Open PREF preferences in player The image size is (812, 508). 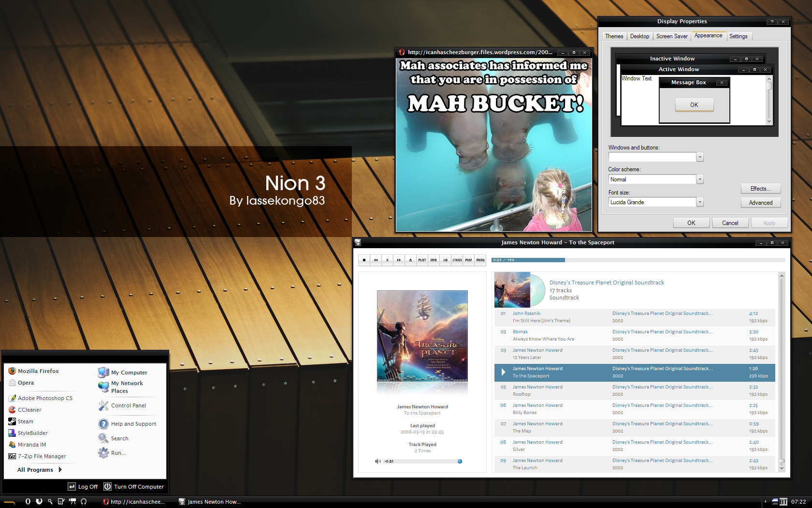coord(468,260)
